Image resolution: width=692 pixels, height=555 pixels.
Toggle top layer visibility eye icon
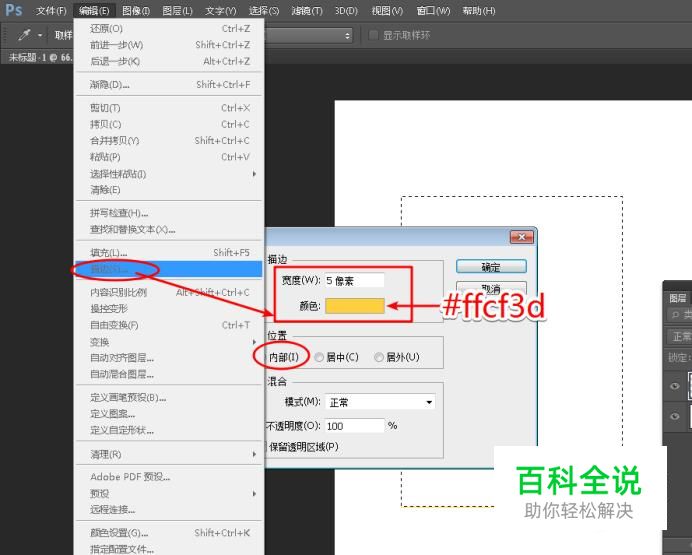tap(674, 386)
